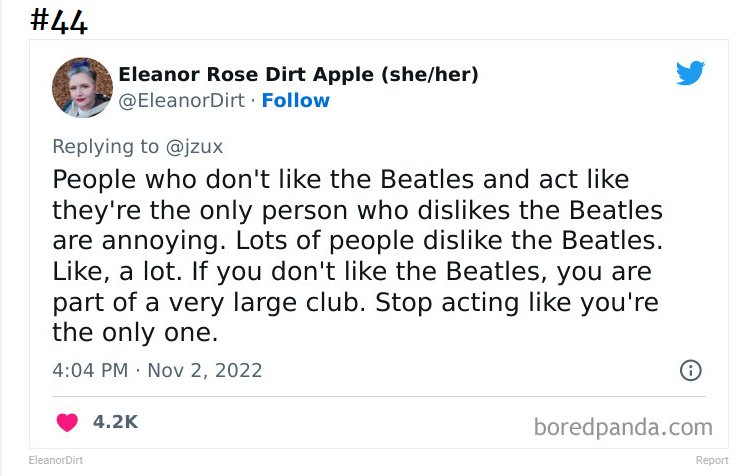The image size is (746, 476).
Task: Click the Replying to label
Action: [106, 147]
